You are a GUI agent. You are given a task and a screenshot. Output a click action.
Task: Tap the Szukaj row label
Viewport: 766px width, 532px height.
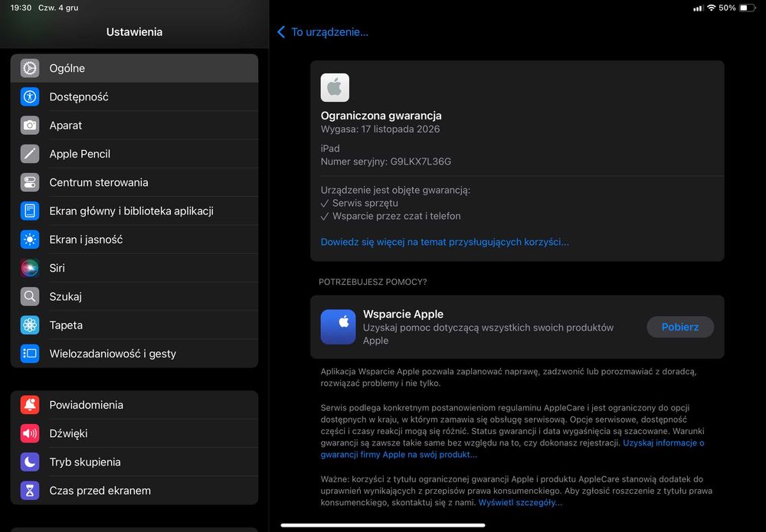(x=65, y=297)
